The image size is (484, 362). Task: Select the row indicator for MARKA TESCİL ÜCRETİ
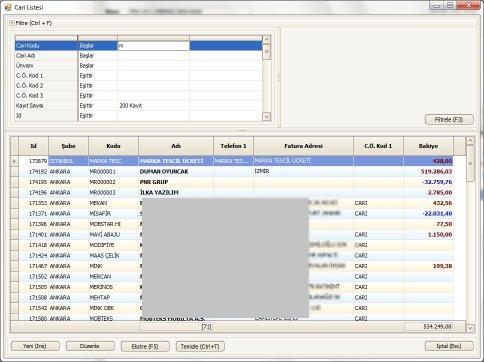click(14, 161)
